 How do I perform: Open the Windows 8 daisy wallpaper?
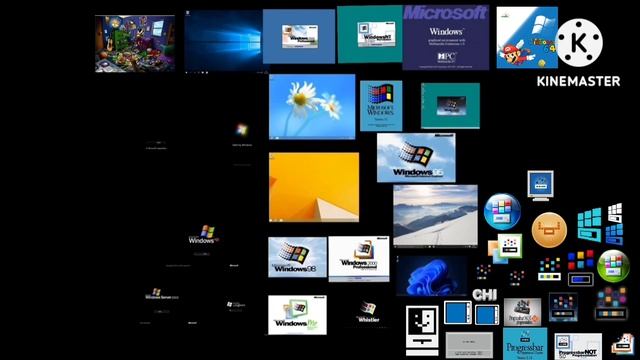click(312, 107)
